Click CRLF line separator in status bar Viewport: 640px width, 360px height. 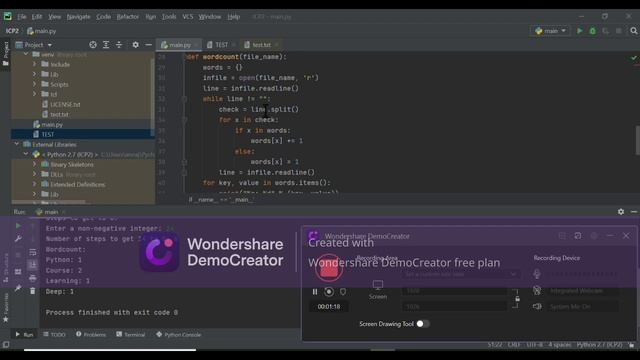[x=514, y=345]
